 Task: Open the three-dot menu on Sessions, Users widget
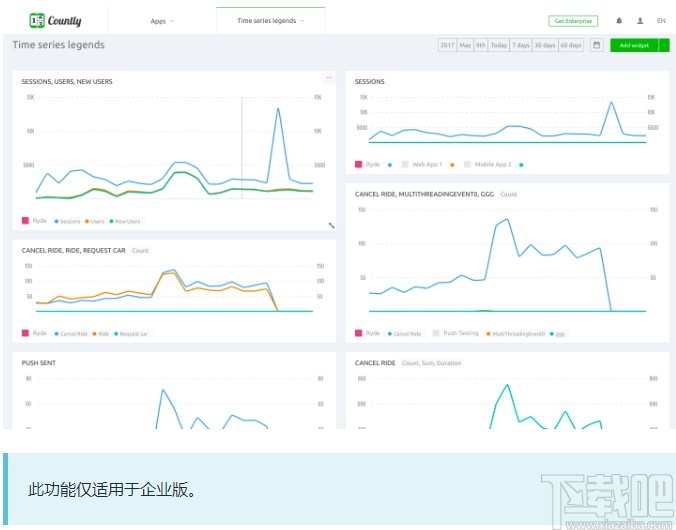coord(329,78)
